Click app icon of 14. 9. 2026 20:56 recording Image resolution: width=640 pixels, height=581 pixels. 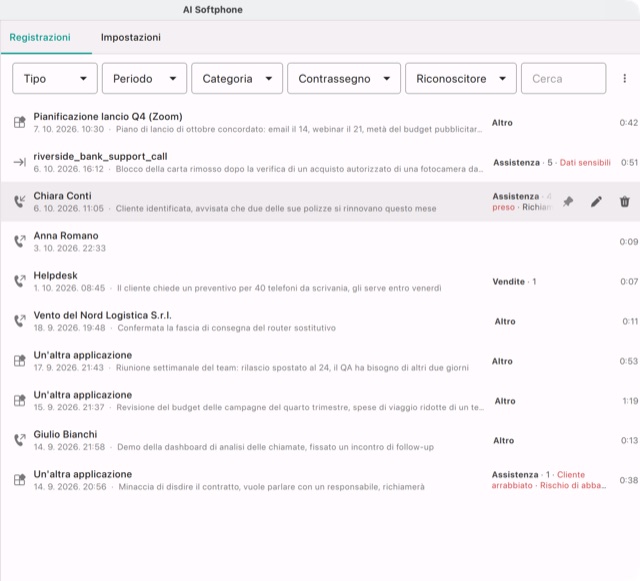(20, 480)
